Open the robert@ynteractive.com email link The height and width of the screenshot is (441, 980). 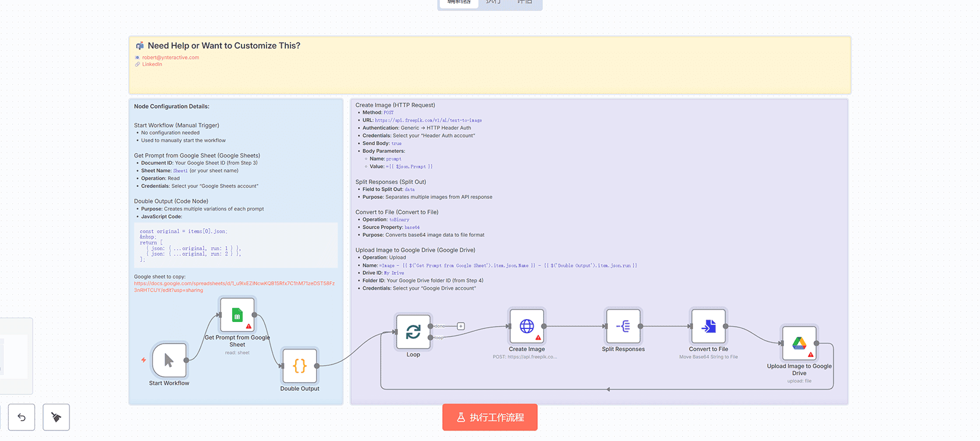[x=170, y=58]
